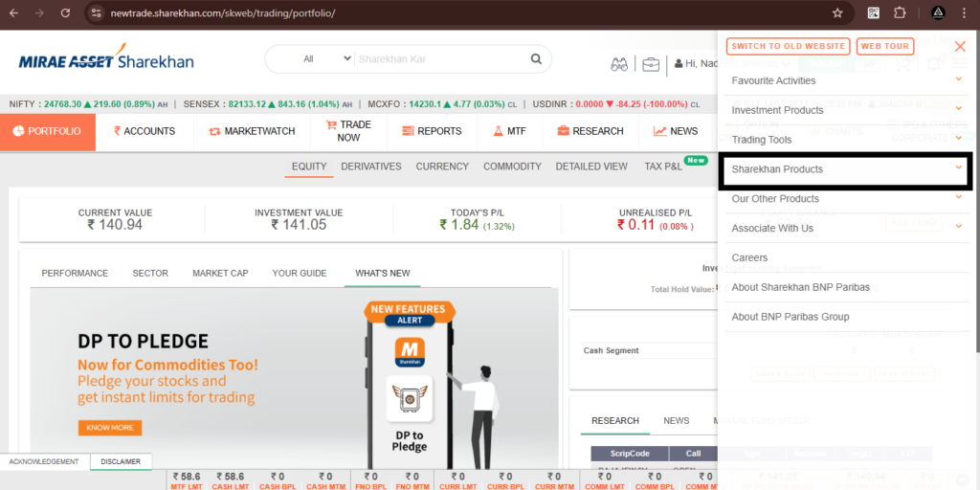Viewport: 980px width, 490px height.
Task: Switch to the Equity sub-tab
Action: (309, 167)
